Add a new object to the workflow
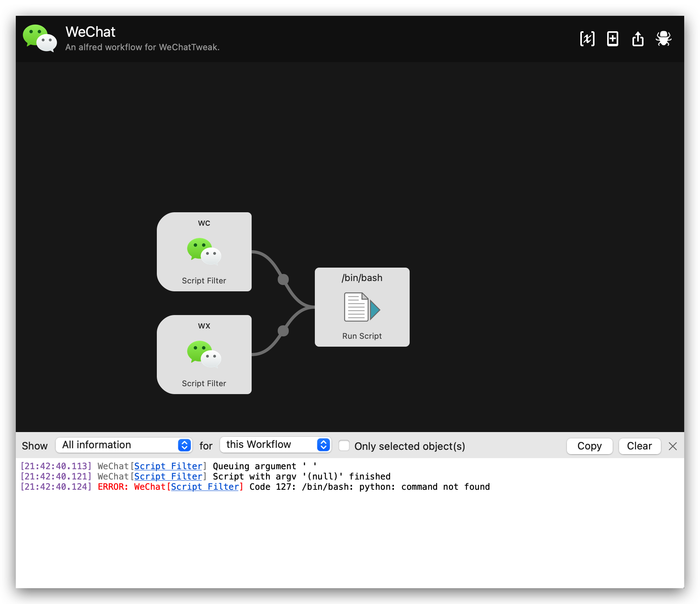 (613, 39)
